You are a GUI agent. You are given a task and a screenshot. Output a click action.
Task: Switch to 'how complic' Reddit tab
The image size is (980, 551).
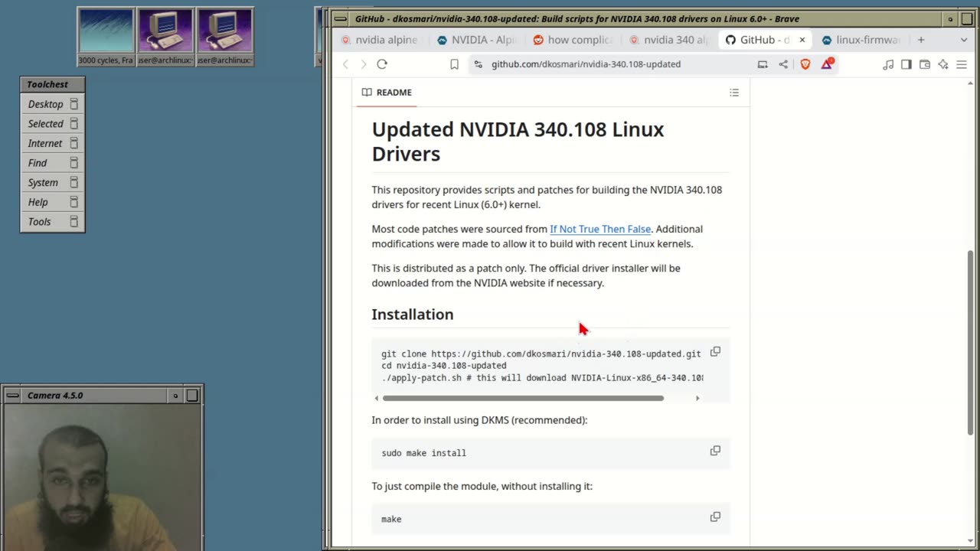pyautogui.click(x=574, y=40)
